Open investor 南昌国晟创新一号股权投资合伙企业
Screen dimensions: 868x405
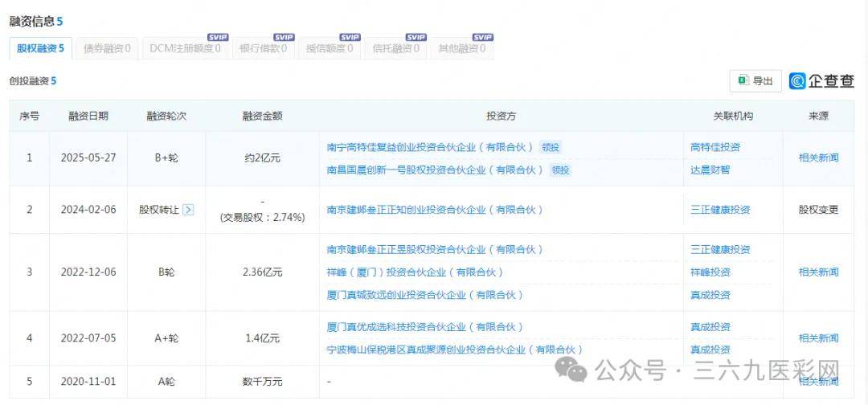tap(435, 170)
